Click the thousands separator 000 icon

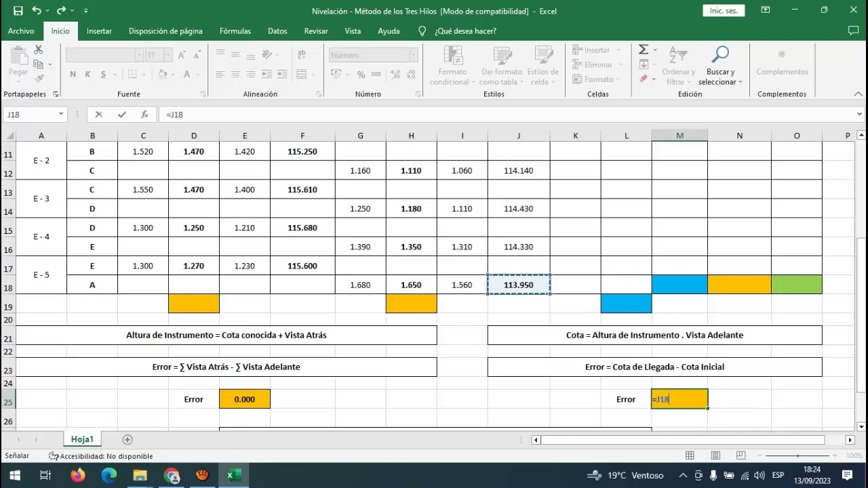coord(376,75)
